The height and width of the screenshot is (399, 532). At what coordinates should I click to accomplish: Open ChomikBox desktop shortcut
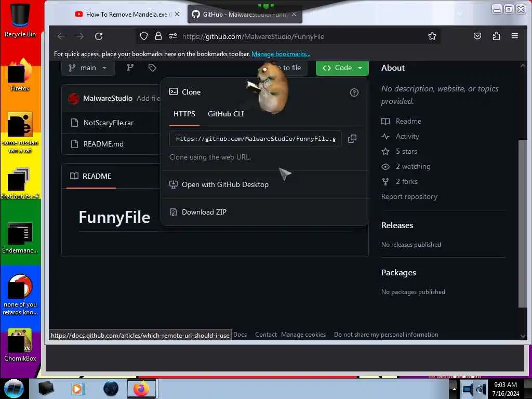pos(20,345)
